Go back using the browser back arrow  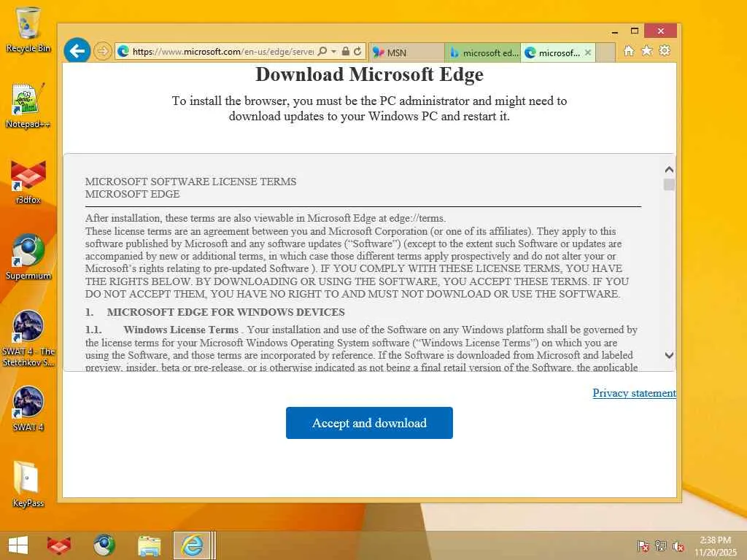(77, 50)
